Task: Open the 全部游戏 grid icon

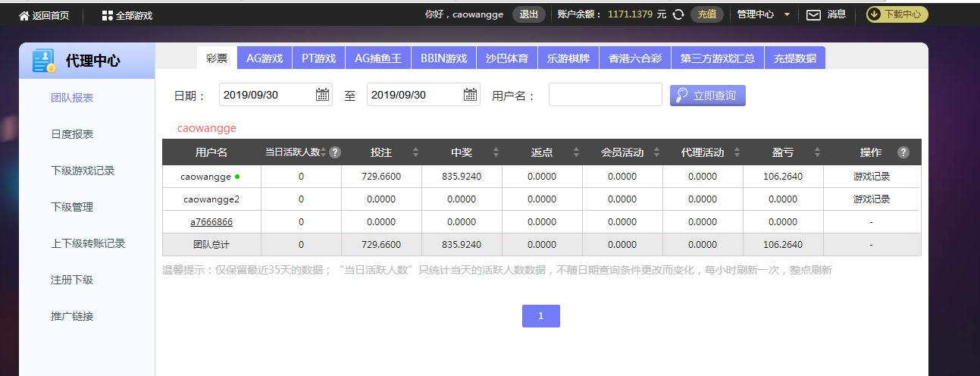Action: [x=108, y=15]
